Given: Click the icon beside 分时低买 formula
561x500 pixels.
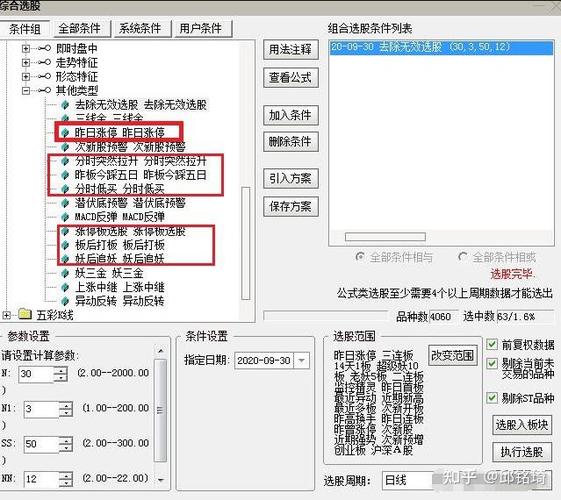Looking at the screenshot, I should pos(65,189).
